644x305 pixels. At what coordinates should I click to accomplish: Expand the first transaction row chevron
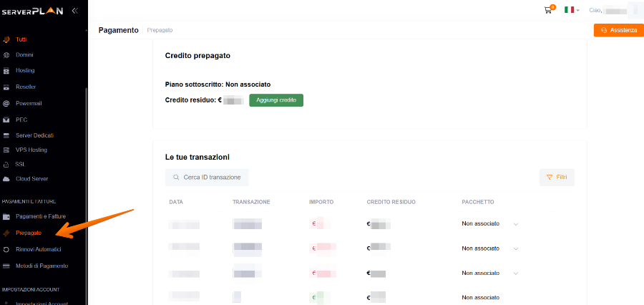pyautogui.click(x=515, y=225)
